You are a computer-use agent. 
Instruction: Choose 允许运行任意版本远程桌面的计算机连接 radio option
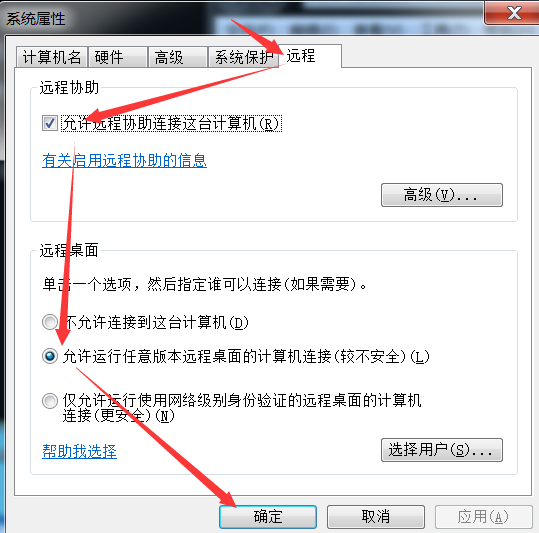(x=50, y=356)
